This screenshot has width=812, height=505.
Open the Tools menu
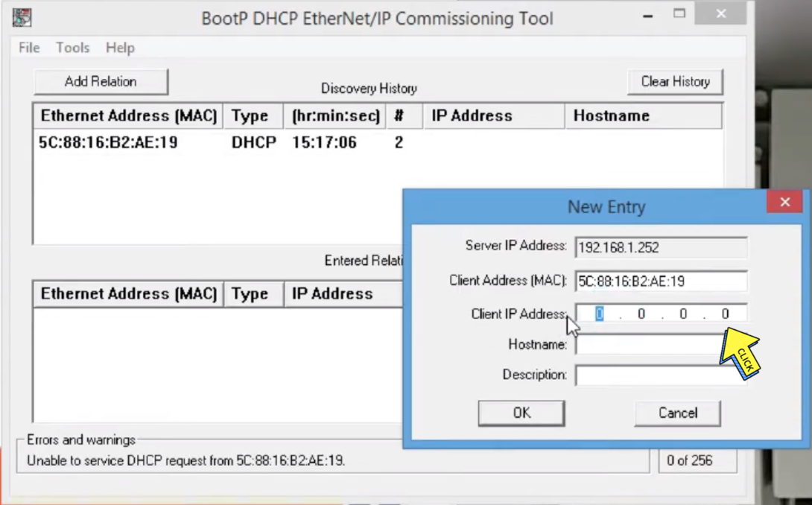point(73,48)
